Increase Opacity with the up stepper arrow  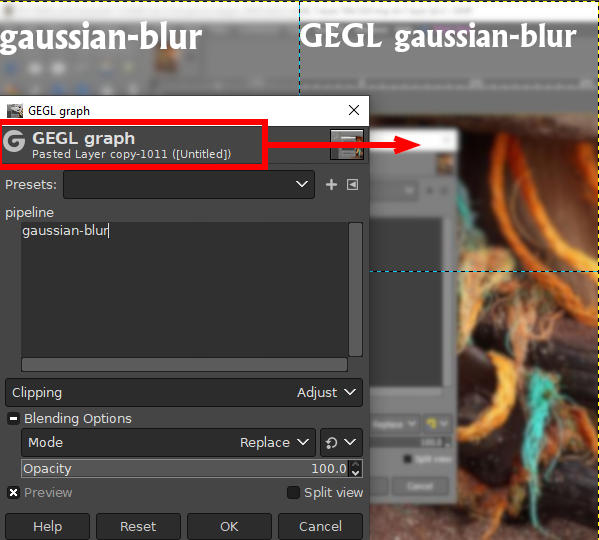pos(356,464)
